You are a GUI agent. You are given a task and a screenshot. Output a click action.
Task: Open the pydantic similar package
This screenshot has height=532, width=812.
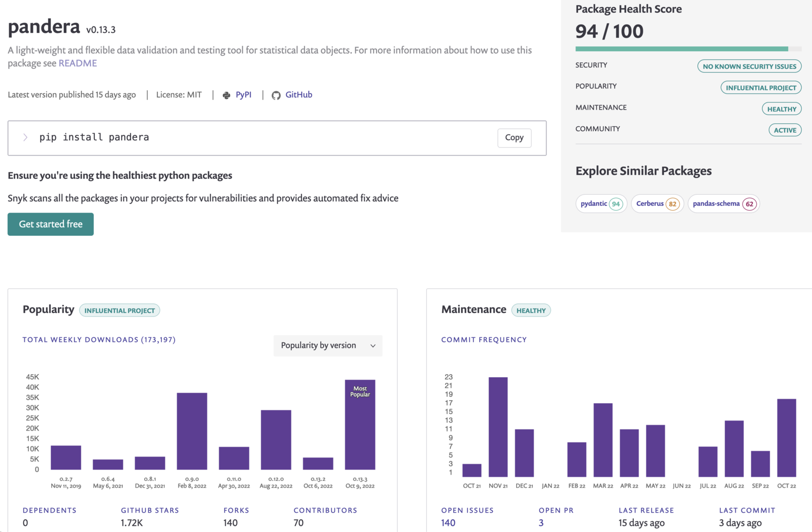[x=601, y=204]
